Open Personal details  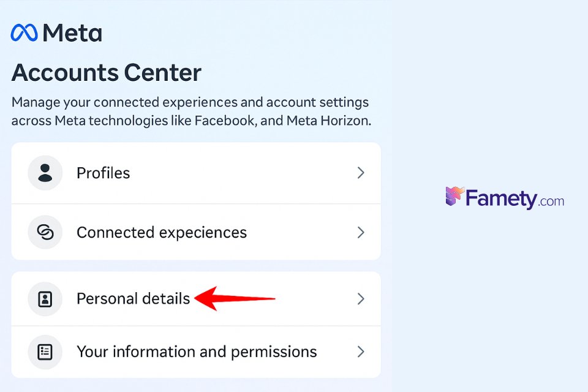click(x=132, y=298)
